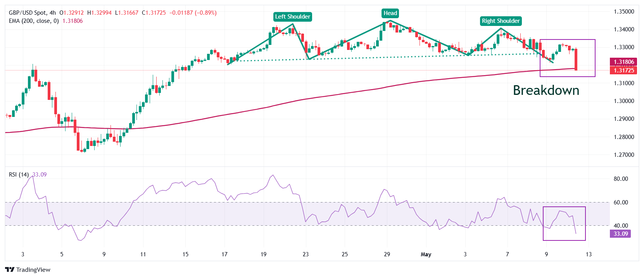
Task: Open the EMA (200, close, 0) indicator legend
Action: tap(34, 21)
